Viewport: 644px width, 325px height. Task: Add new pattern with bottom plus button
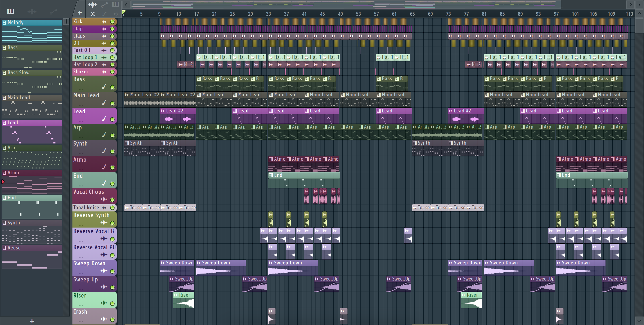(32, 321)
